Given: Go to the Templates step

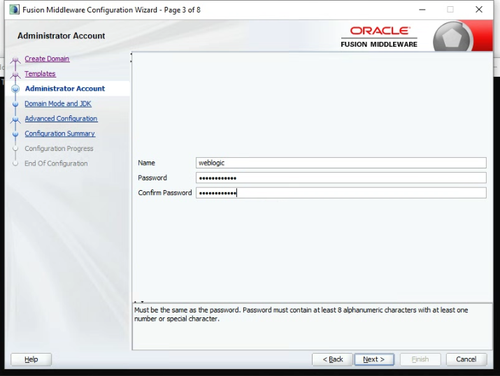Looking at the screenshot, I should tap(40, 74).
